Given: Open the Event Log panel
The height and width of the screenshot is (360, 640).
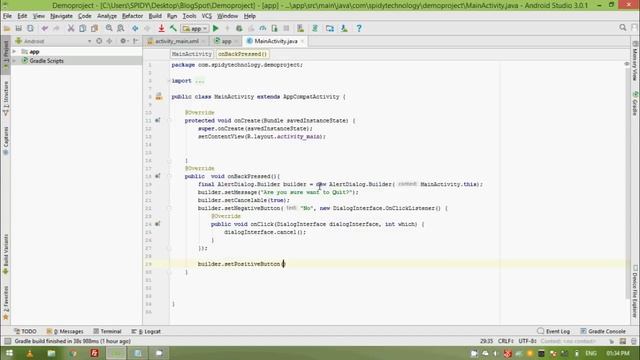Looking at the screenshot, I should coord(553,331).
